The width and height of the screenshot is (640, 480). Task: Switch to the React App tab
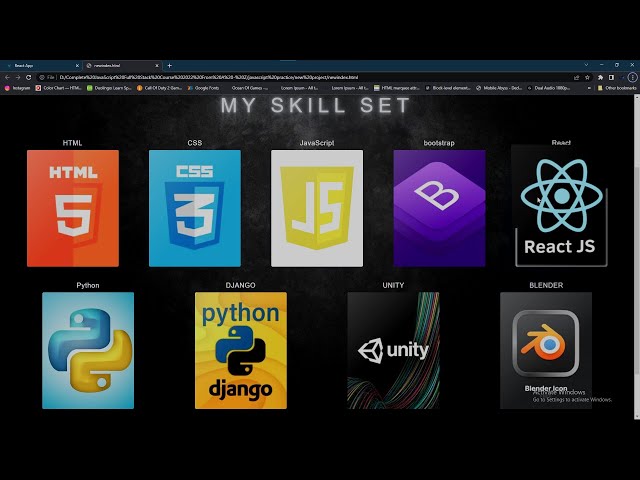41,65
